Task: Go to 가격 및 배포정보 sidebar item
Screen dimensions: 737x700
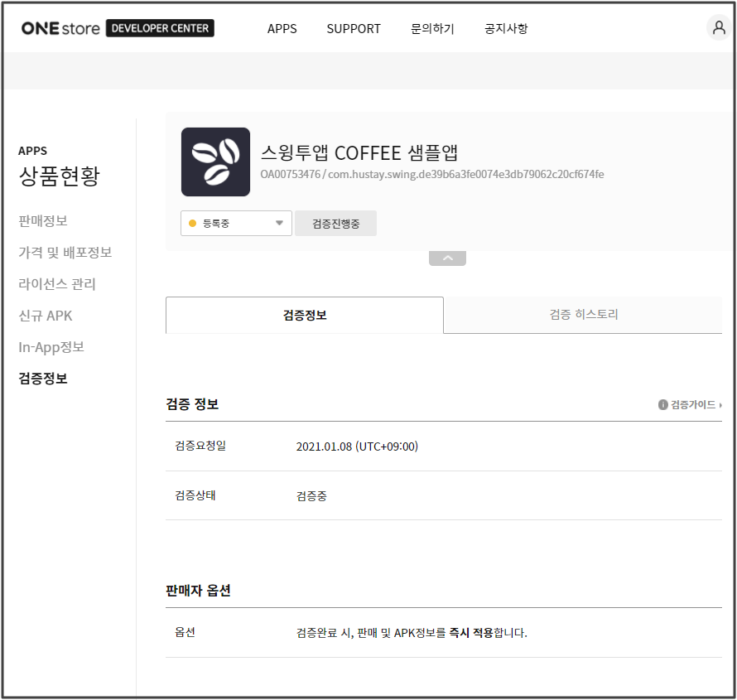Action: (x=65, y=253)
